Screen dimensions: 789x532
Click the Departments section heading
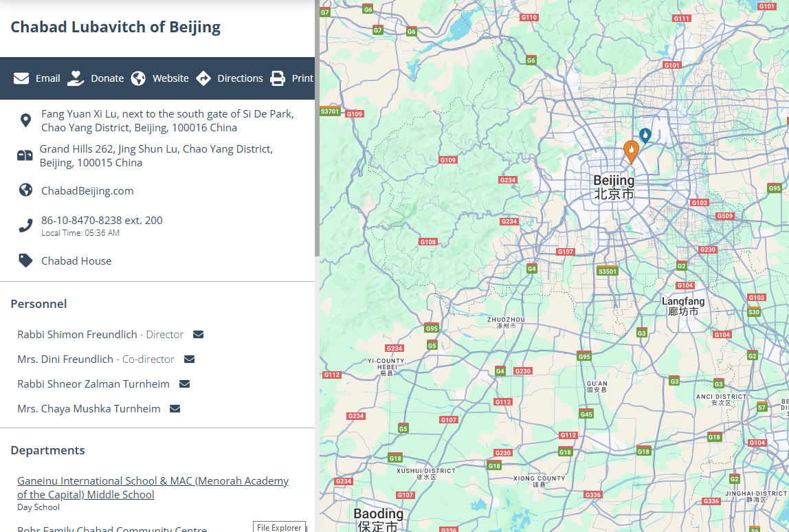pyautogui.click(x=48, y=450)
